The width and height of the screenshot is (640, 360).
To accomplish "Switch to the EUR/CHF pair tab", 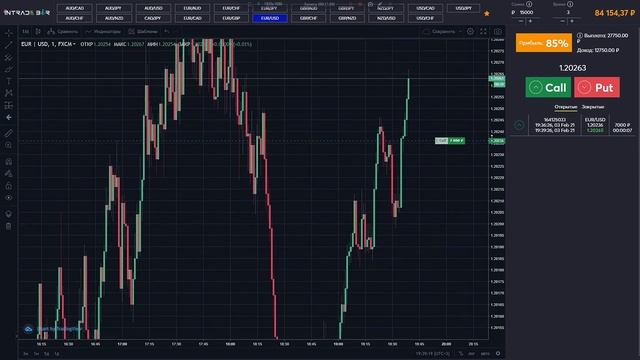I will coord(231,8).
